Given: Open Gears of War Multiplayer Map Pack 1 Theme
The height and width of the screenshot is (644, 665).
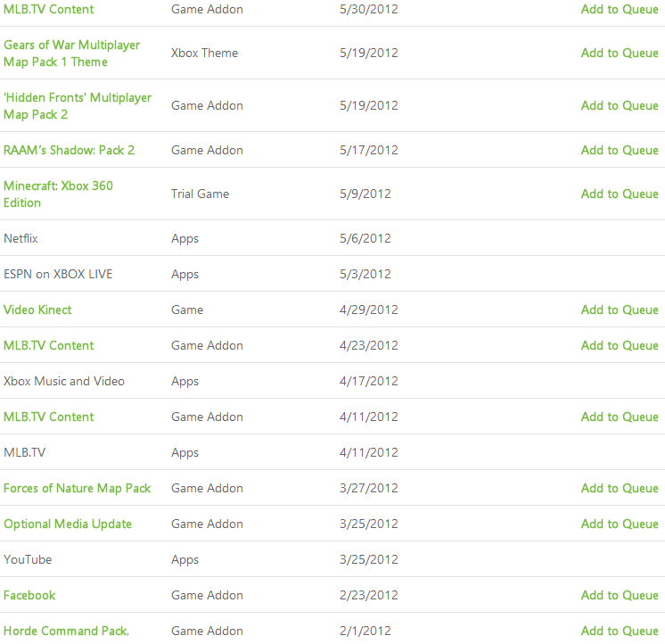Looking at the screenshot, I should (x=71, y=54).
